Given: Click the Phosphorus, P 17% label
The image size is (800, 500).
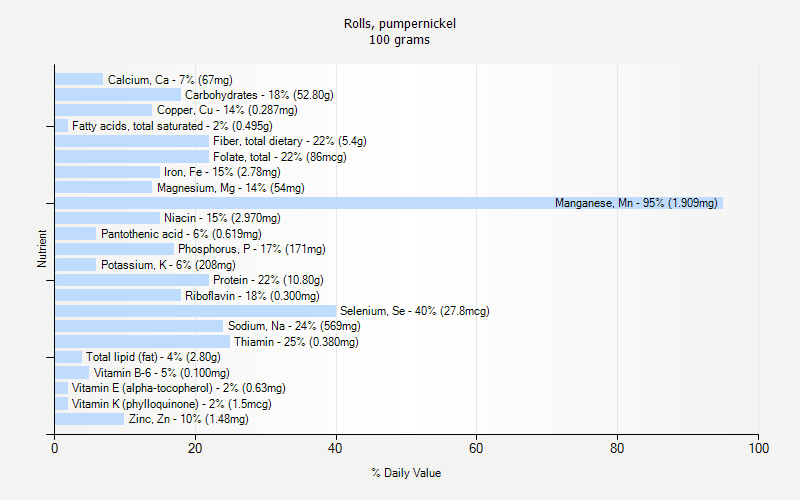Looking at the screenshot, I should click(x=252, y=249).
